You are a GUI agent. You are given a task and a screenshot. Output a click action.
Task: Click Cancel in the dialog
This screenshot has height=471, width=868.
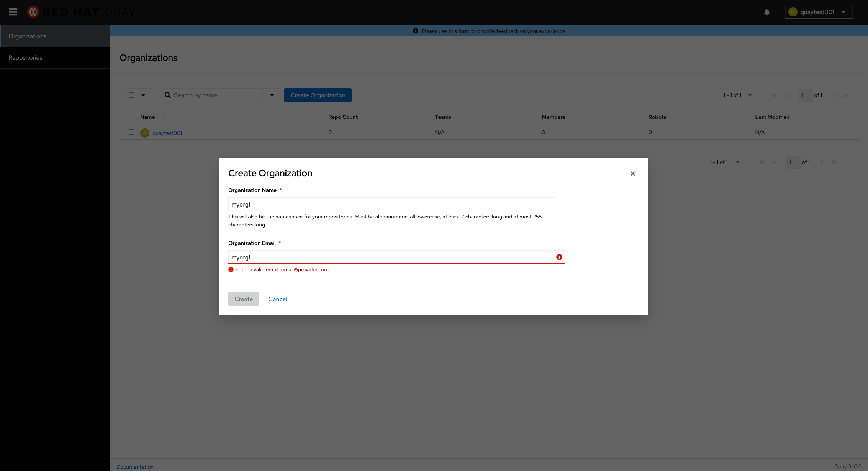coord(277,299)
